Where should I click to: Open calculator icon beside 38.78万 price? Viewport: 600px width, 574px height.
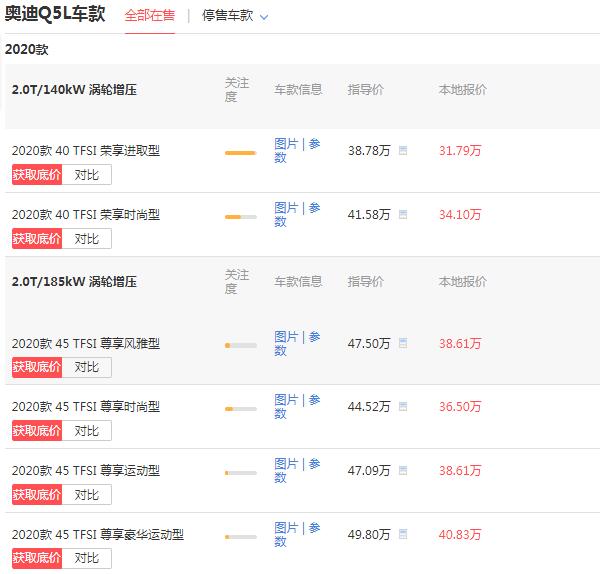click(403, 150)
